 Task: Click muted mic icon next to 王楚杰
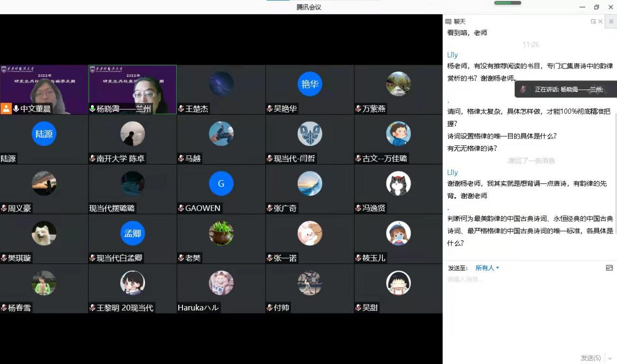pyautogui.click(x=181, y=109)
